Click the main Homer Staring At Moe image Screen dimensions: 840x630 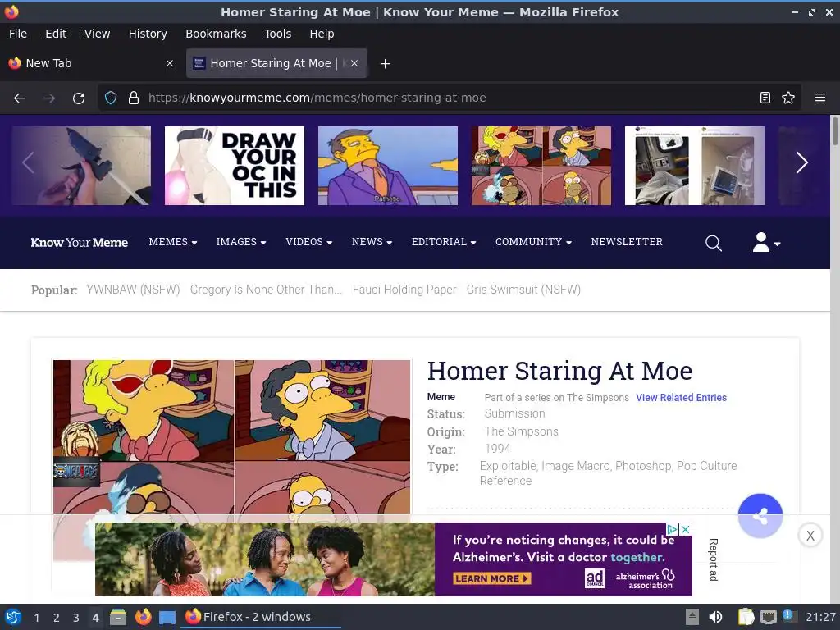click(232, 436)
